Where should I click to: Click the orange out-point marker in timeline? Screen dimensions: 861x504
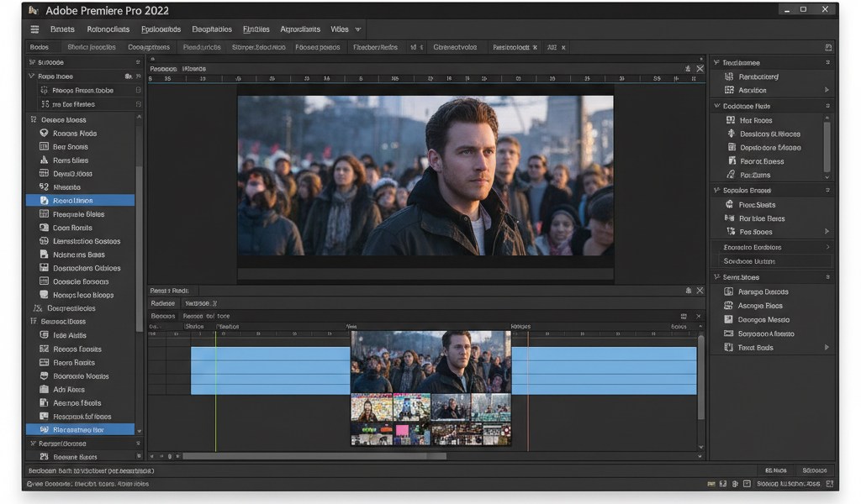tap(528, 391)
